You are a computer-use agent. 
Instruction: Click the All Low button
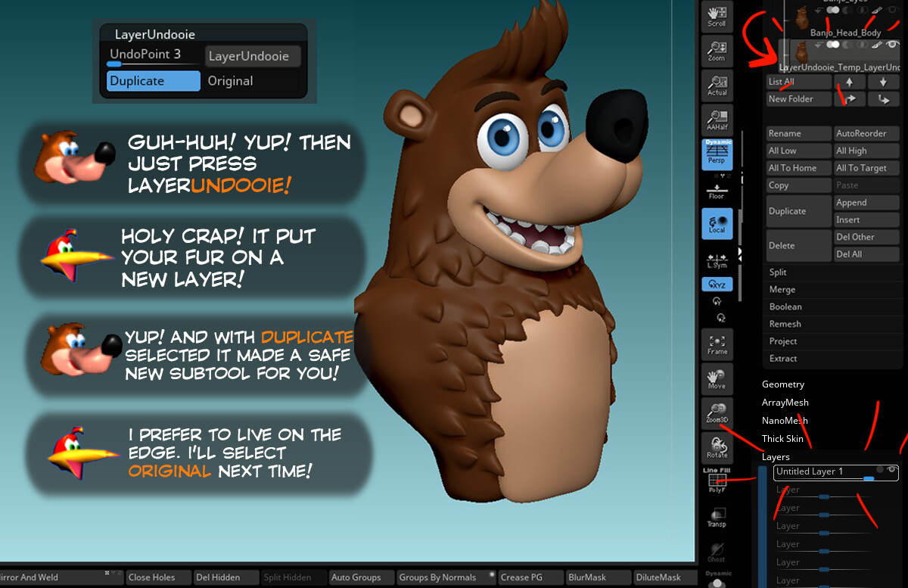pyautogui.click(x=799, y=151)
